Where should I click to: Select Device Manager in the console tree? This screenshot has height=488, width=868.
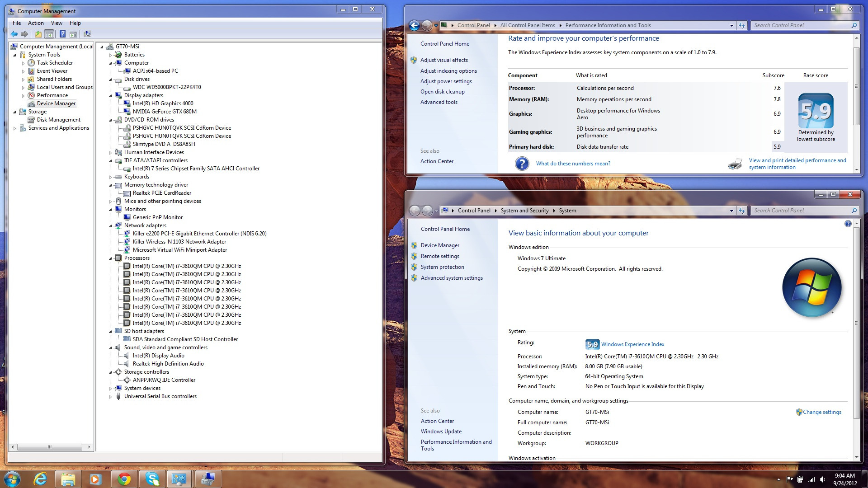coord(56,103)
